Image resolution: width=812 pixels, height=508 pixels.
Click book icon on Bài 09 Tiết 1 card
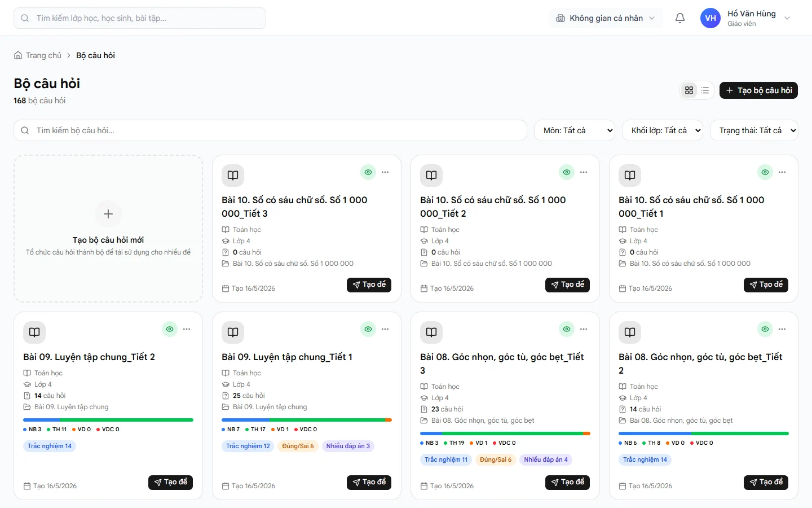233,332
